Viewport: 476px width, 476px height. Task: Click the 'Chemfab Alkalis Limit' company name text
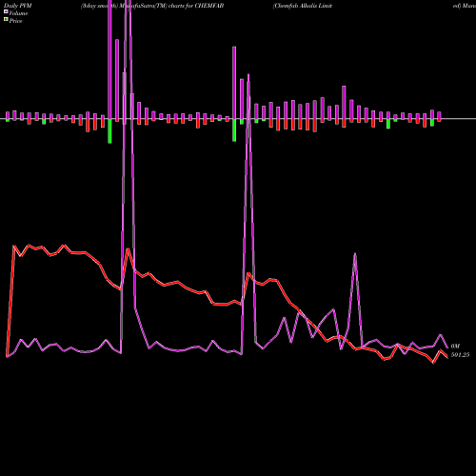[303, 6]
